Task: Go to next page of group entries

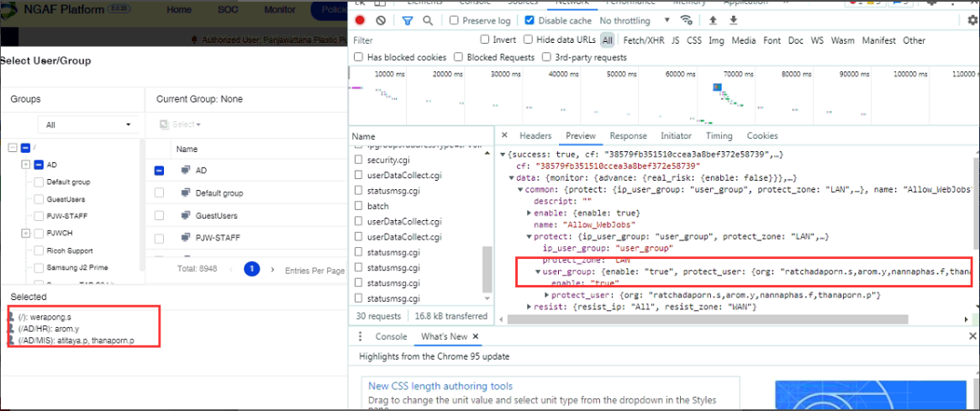Action: coord(272,270)
